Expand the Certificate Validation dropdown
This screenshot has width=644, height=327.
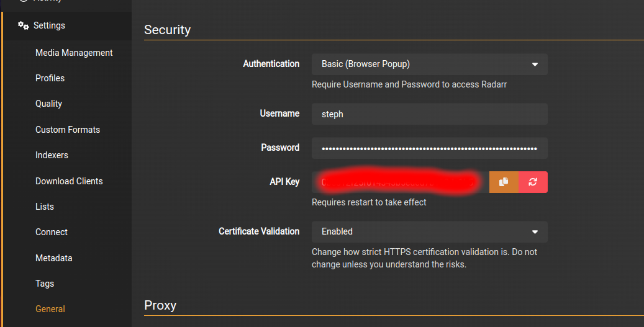[x=430, y=232]
